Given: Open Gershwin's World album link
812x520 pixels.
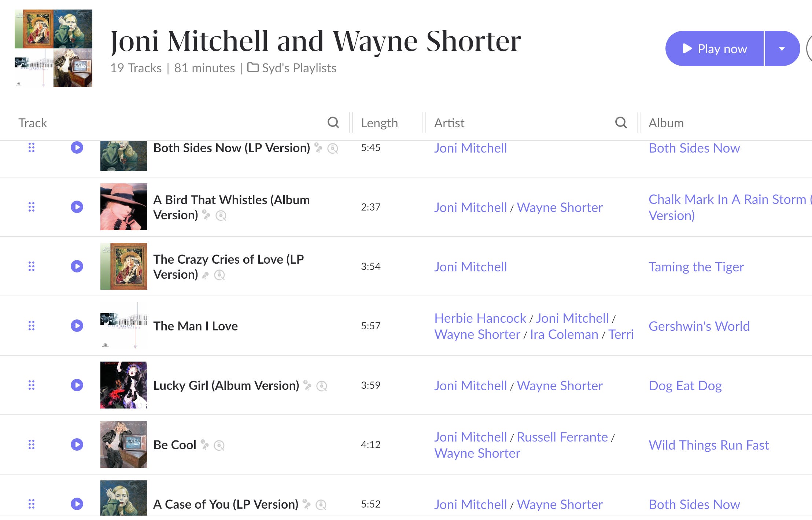Looking at the screenshot, I should click(699, 326).
